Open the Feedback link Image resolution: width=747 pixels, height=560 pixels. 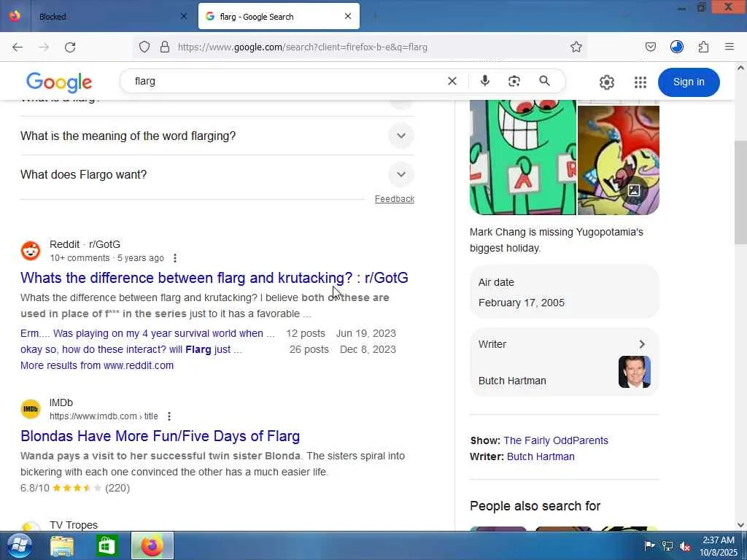coord(395,198)
